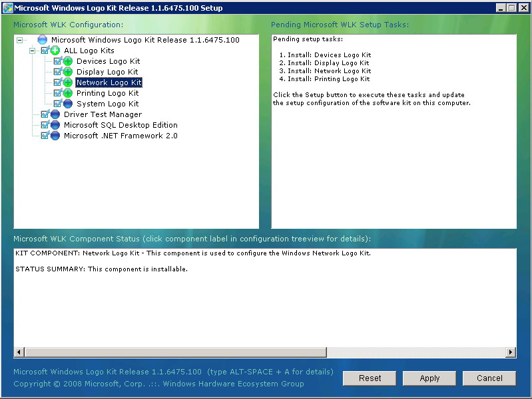The image size is (532, 399).
Task: Click blue sphere icon beside Microsoft .NET Framework 2.0
Action: click(55, 136)
